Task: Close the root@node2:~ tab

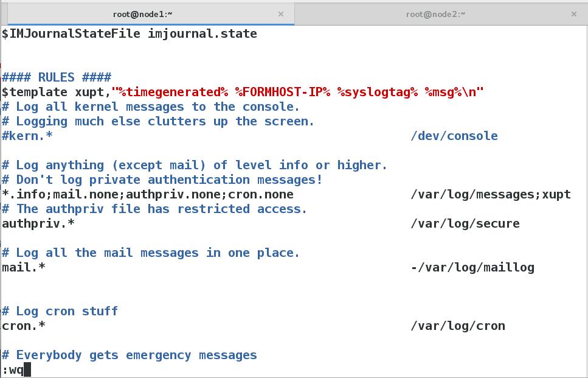Action: [x=574, y=14]
